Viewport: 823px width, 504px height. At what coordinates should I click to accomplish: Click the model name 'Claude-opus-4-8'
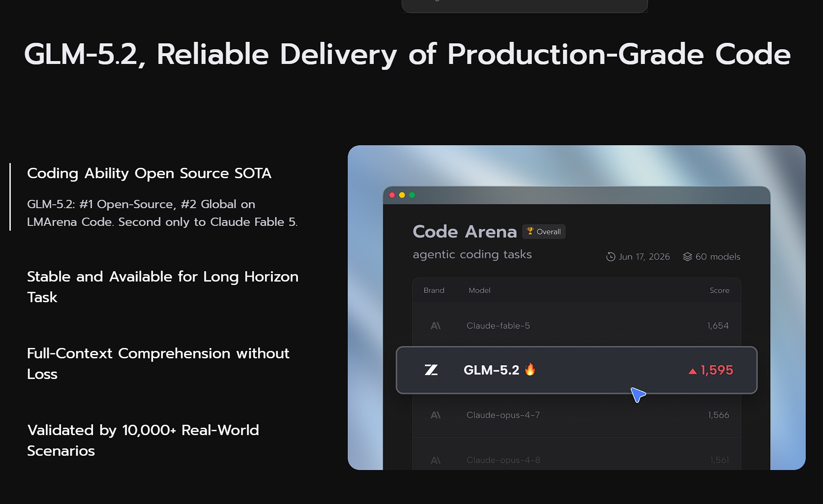tap(503, 460)
